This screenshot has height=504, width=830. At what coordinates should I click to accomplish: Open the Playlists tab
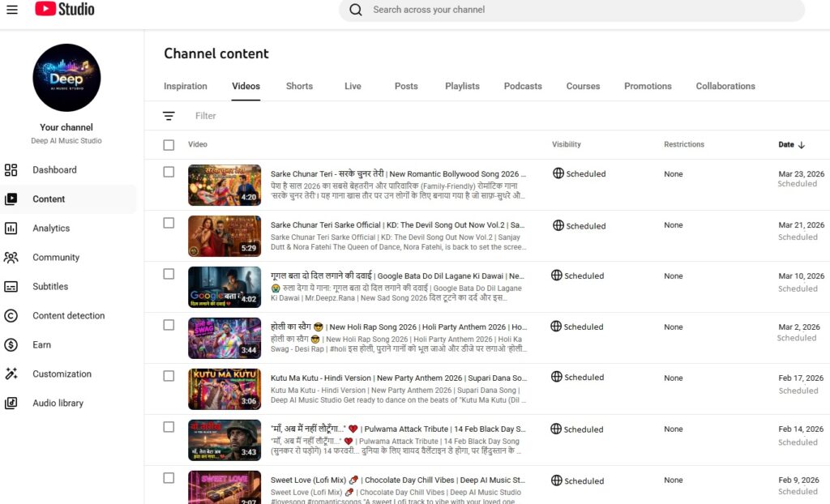462,86
